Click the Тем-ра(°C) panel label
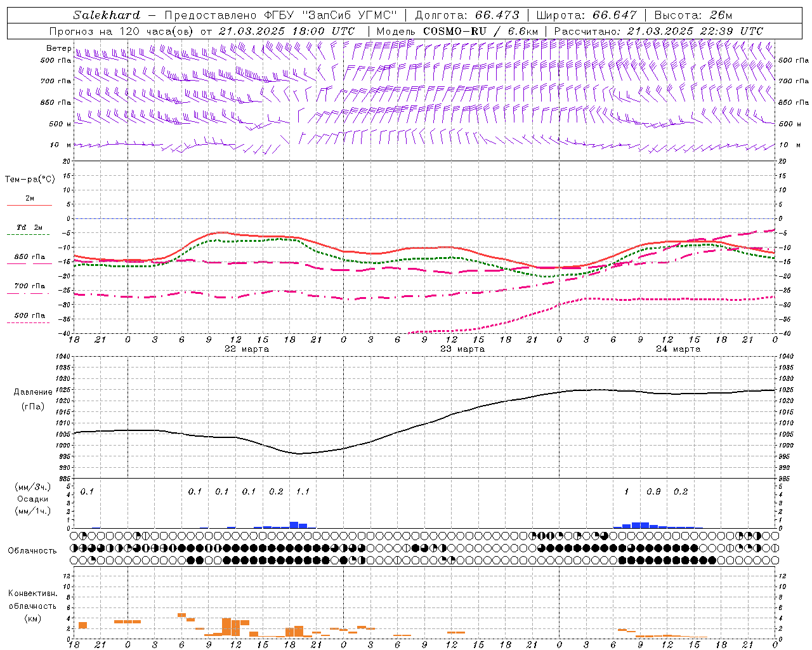Viewport: 812px width, 650px height. tap(30, 180)
